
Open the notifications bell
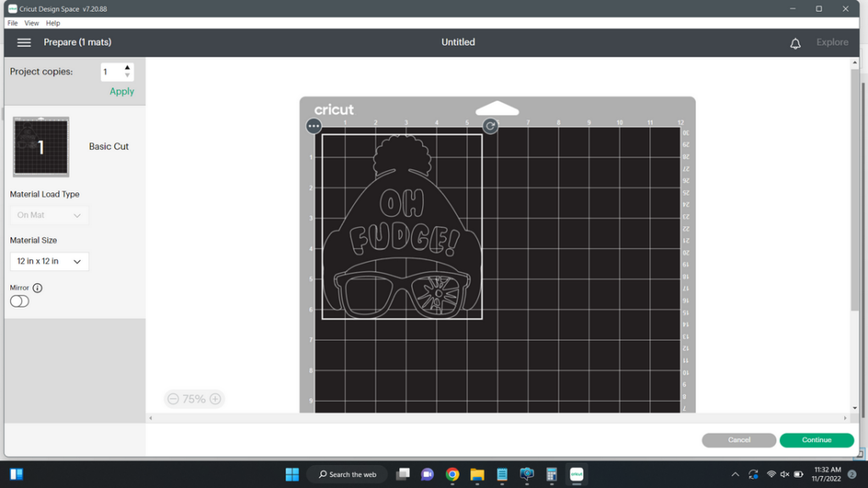[795, 43]
